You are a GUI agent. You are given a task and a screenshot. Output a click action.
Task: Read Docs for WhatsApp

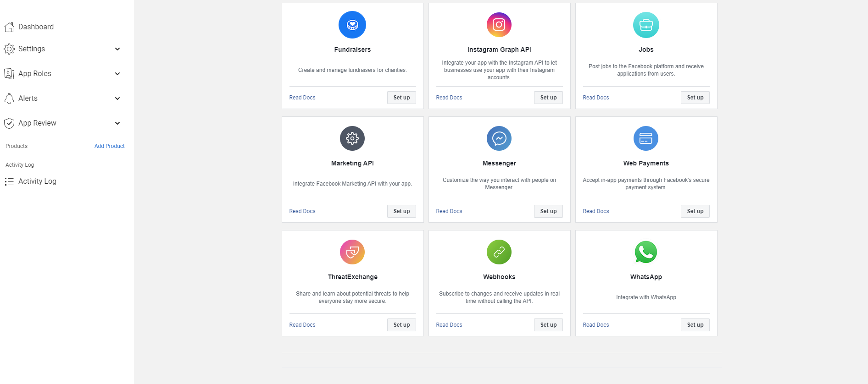pyautogui.click(x=596, y=325)
